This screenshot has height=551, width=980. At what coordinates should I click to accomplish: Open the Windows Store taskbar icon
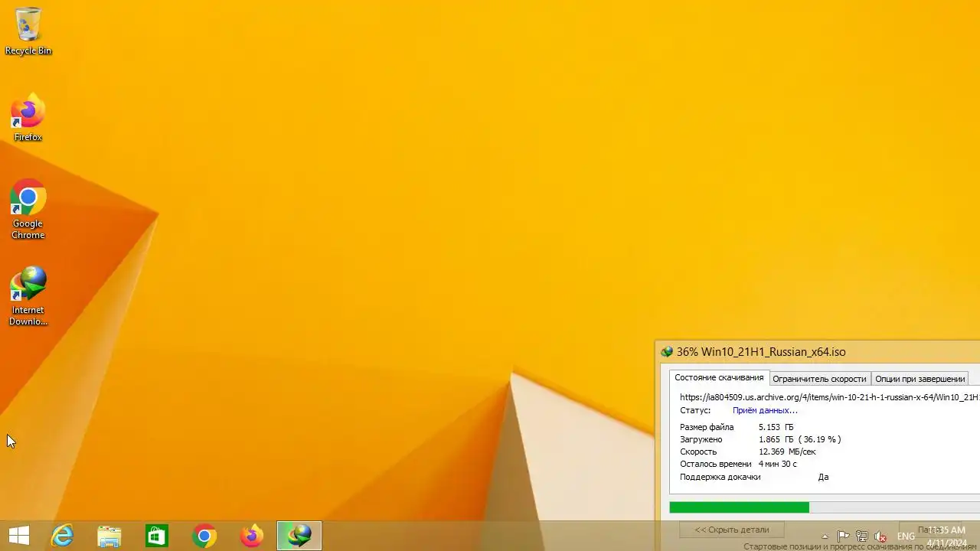click(157, 536)
